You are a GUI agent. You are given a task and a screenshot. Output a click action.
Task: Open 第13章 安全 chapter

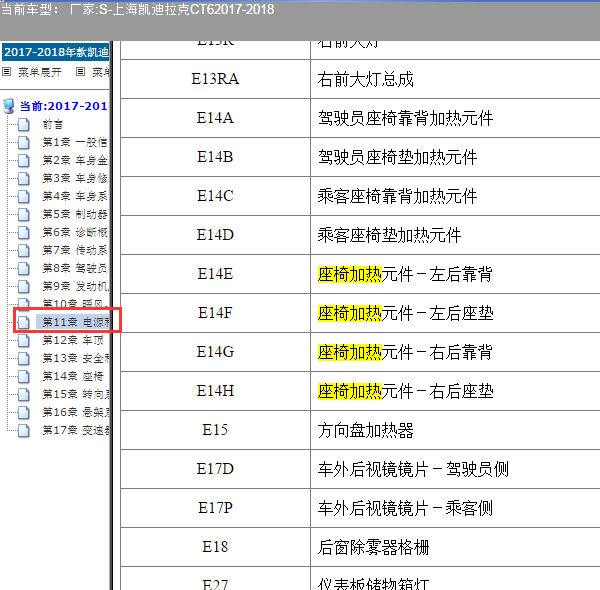coord(75,358)
